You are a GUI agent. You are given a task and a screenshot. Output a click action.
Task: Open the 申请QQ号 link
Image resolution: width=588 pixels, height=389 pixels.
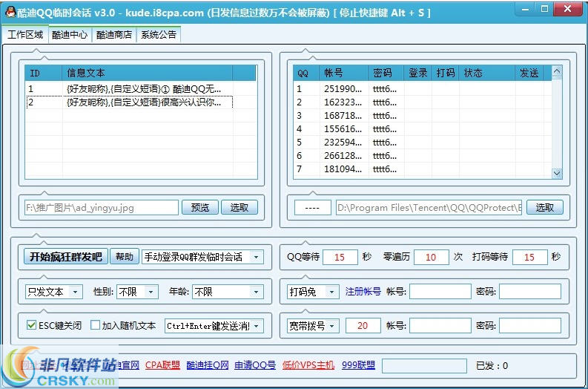(x=255, y=365)
